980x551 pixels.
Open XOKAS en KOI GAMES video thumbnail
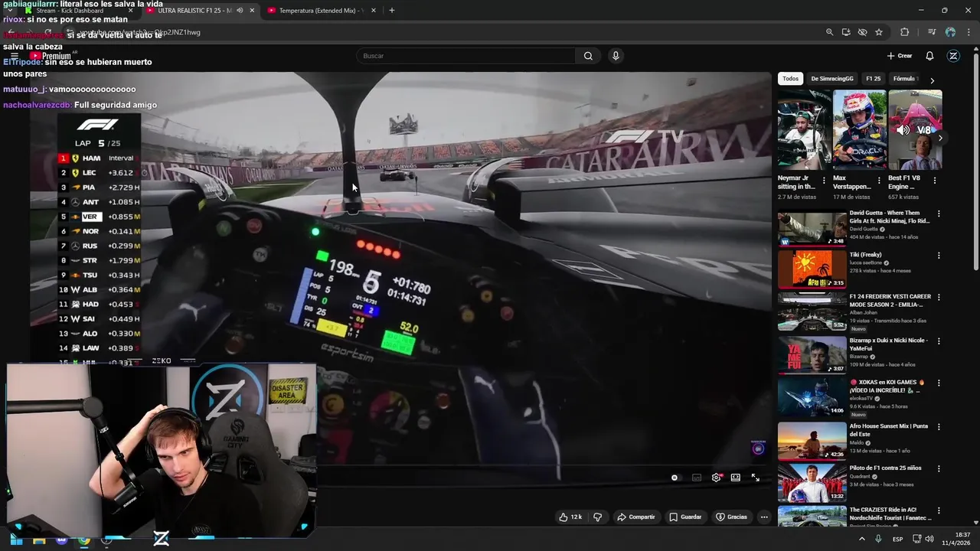click(812, 398)
